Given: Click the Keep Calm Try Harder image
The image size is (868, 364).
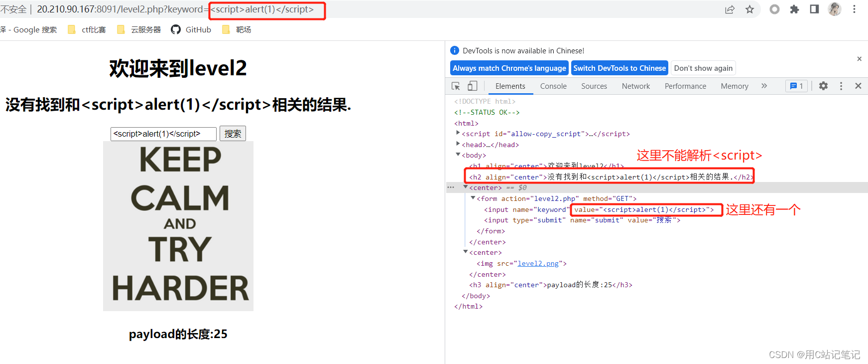Looking at the screenshot, I should [x=178, y=226].
